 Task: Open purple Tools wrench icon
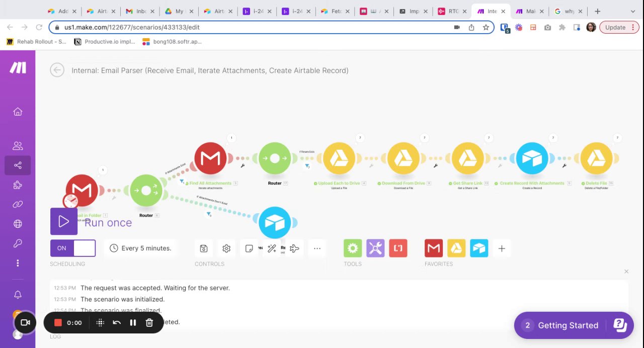click(375, 248)
